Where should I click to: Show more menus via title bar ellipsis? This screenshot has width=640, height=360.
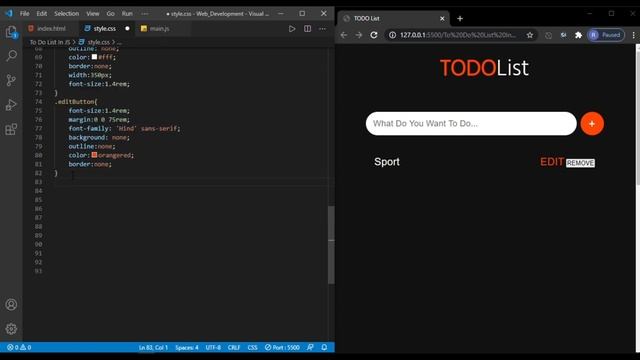pyautogui.click(x=145, y=13)
